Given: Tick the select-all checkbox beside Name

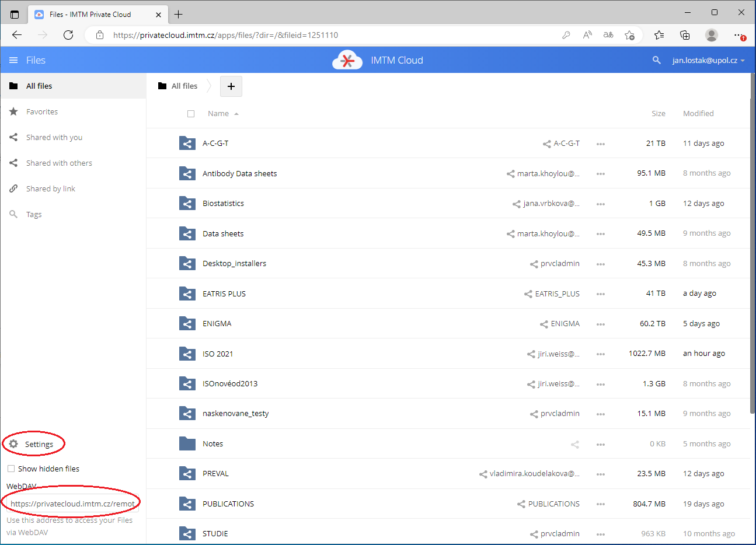Looking at the screenshot, I should 191,114.
